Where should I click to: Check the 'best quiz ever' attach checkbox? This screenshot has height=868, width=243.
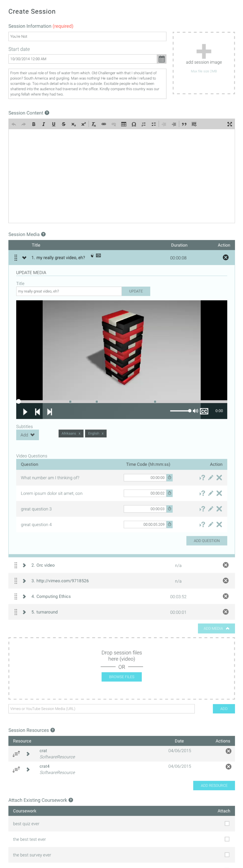[x=227, y=823]
